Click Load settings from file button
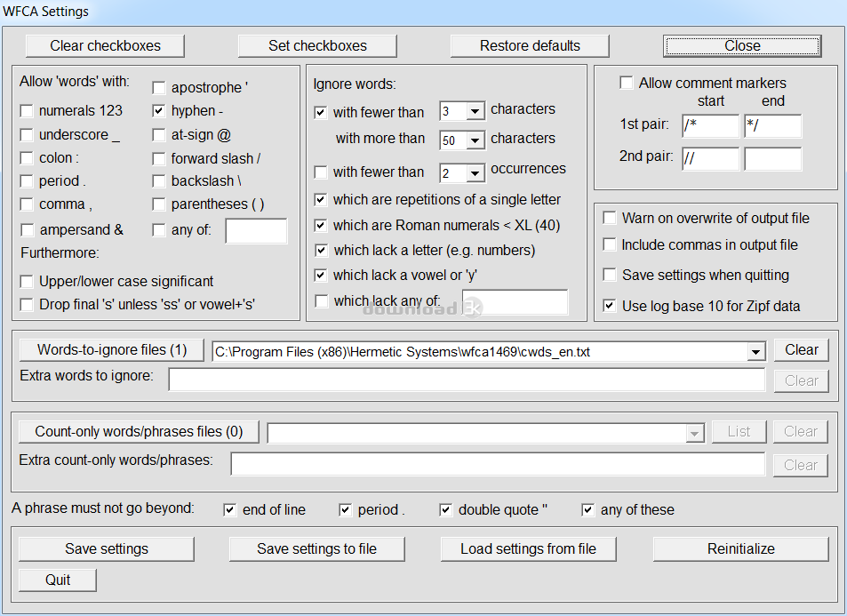Image resolution: width=847 pixels, height=616 pixels. point(528,549)
